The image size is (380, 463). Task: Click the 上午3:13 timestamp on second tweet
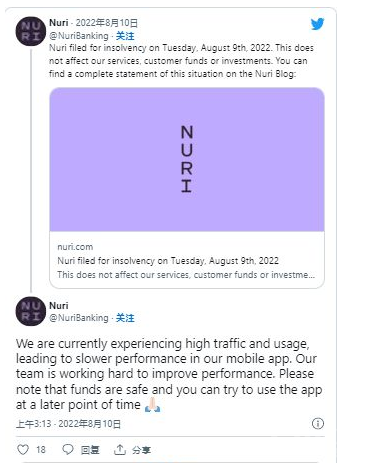pyautogui.click(x=34, y=424)
